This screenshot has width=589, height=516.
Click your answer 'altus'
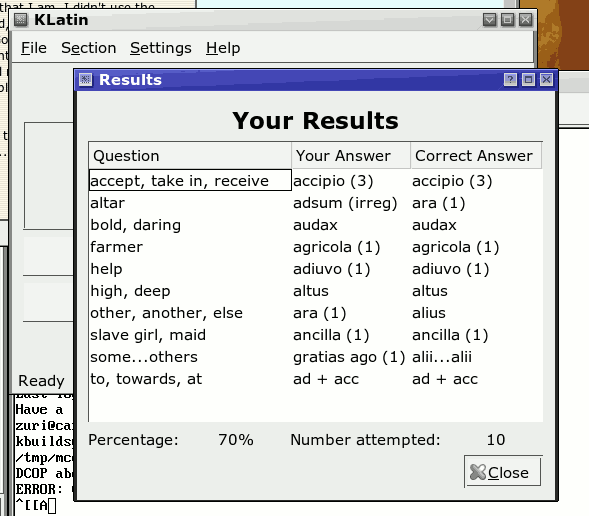(x=311, y=291)
